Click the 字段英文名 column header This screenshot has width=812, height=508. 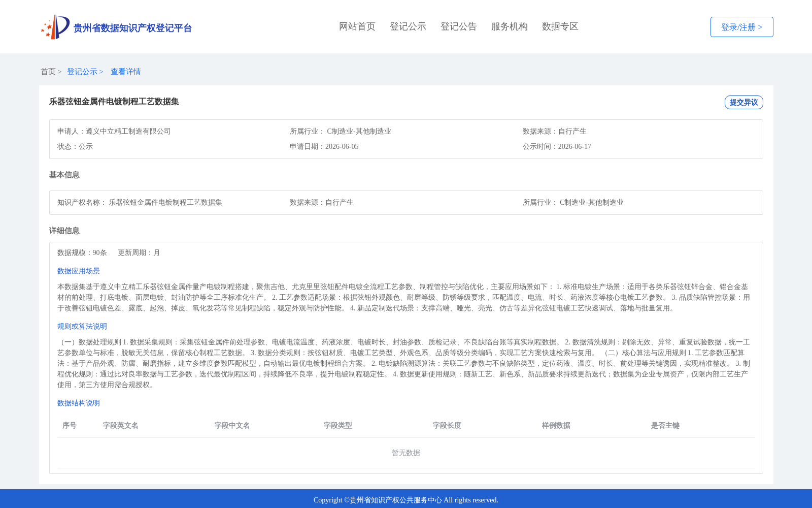tap(121, 425)
